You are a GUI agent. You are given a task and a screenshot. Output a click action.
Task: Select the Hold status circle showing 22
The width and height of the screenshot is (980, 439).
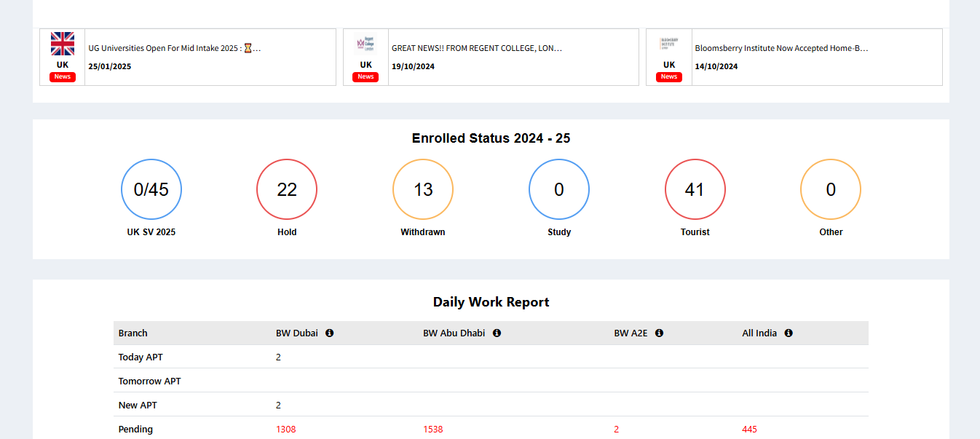click(287, 189)
